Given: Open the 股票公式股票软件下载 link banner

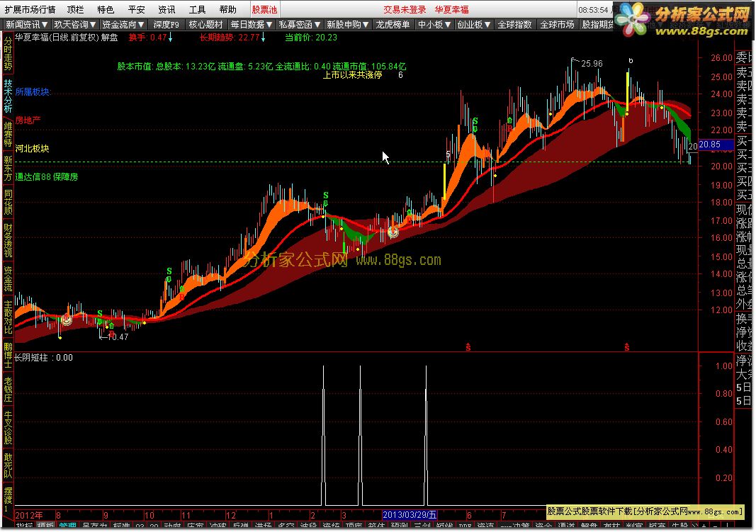Looking at the screenshot, I should [x=645, y=511].
